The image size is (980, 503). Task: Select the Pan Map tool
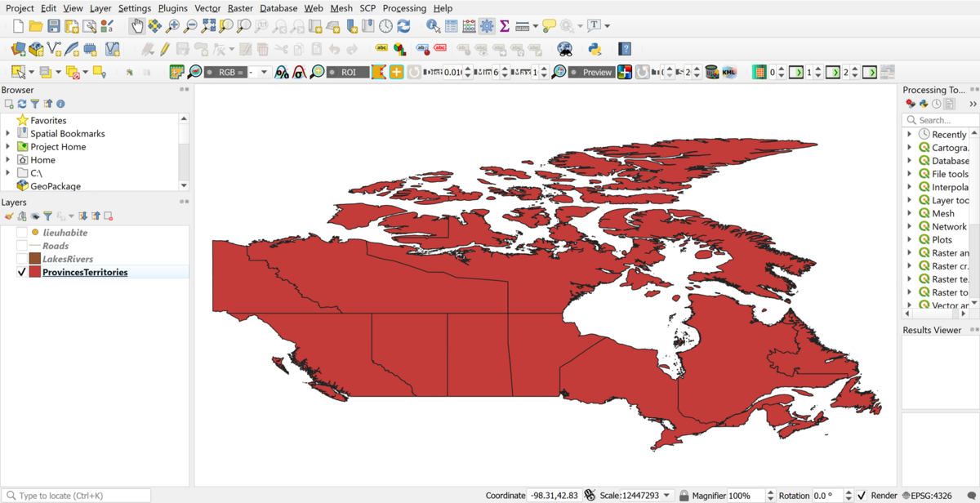[x=138, y=25]
